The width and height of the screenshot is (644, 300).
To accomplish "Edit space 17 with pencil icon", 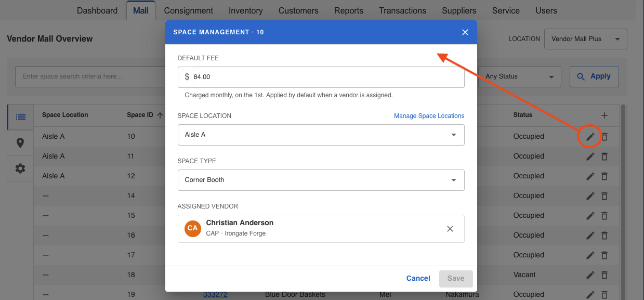I will [590, 255].
